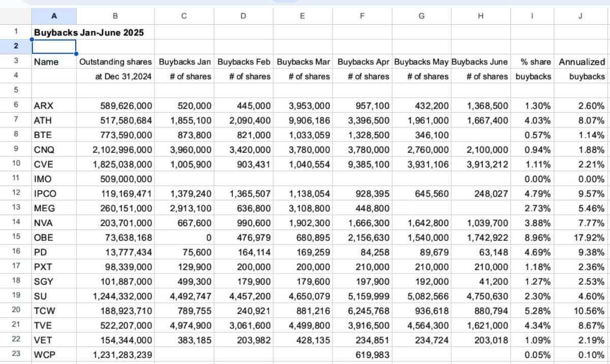Select column D header
Screen dimensions: 610x364
243,16
